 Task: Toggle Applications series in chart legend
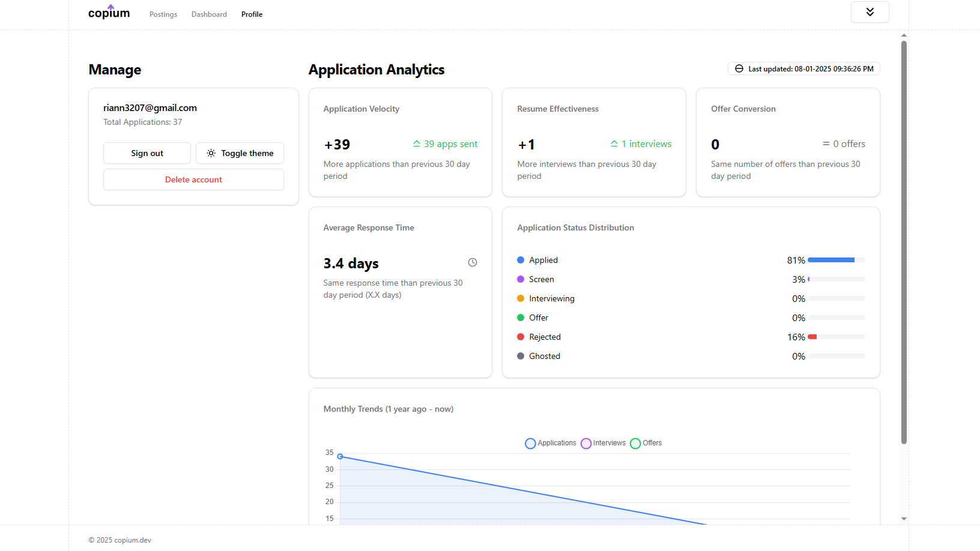pyautogui.click(x=551, y=444)
